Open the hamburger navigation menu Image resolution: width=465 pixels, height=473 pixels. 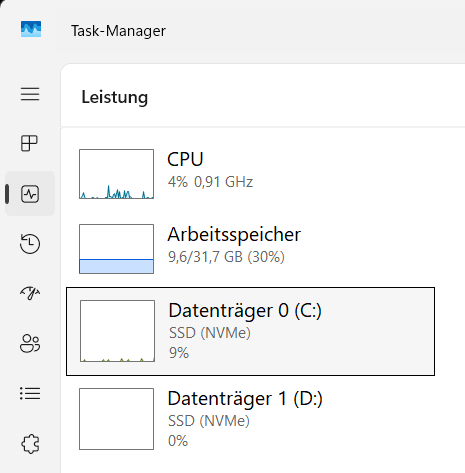click(x=30, y=94)
